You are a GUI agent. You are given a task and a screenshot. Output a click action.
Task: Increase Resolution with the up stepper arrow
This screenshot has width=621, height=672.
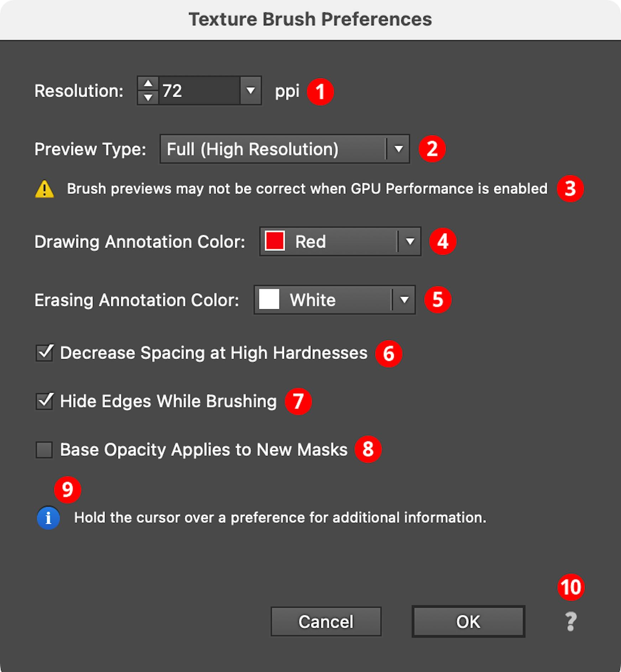click(148, 84)
